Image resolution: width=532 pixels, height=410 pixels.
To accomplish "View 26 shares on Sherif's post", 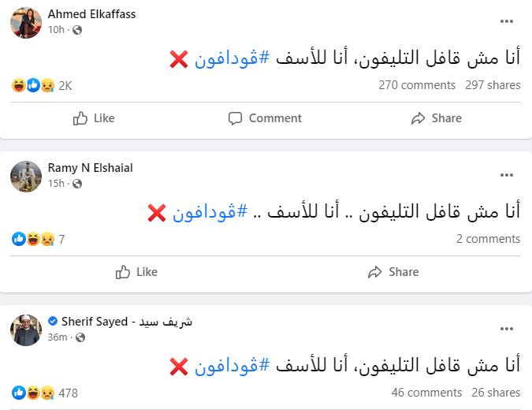I will coord(496,392).
